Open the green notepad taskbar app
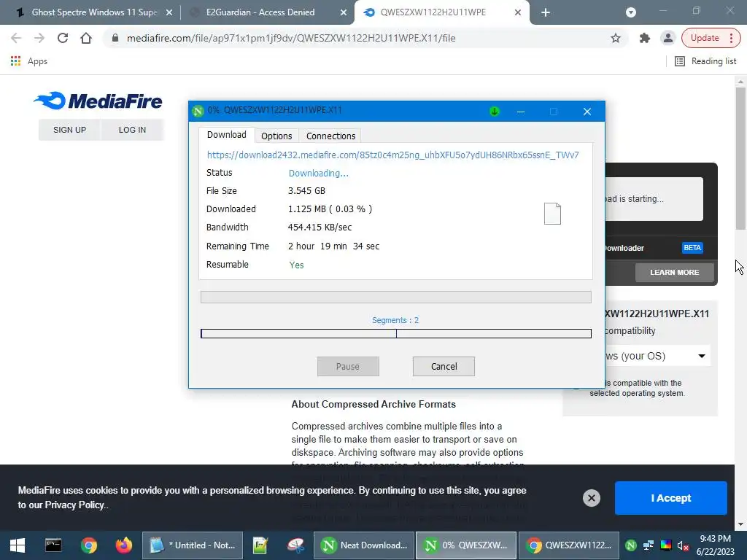Image resolution: width=747 pixels, height=560 pixels. click(x=260, y=545)
